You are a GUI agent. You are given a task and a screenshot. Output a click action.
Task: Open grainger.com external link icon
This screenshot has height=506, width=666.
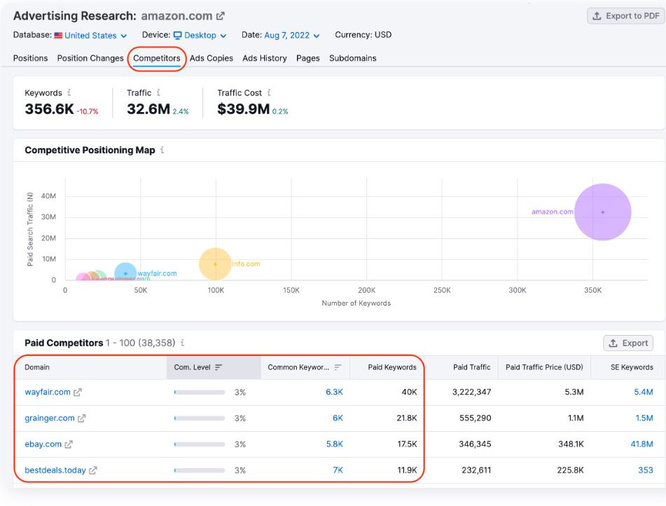(82, 418)
